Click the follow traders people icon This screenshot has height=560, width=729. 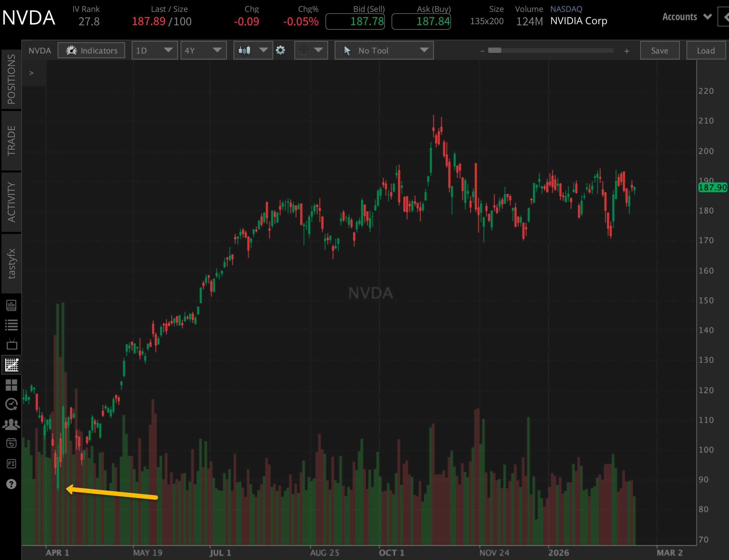click(x=11, y=424)
